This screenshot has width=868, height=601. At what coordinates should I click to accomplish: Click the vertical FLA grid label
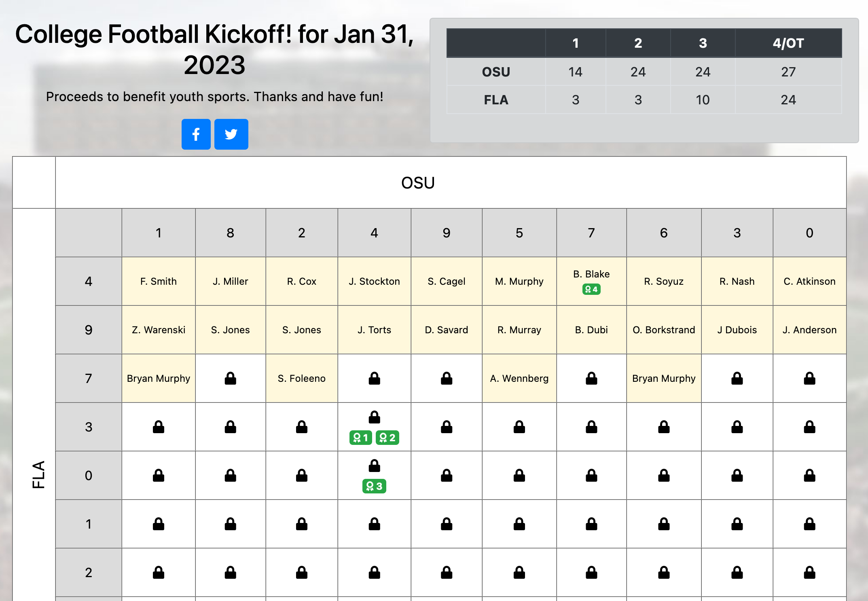coord(38,474)
